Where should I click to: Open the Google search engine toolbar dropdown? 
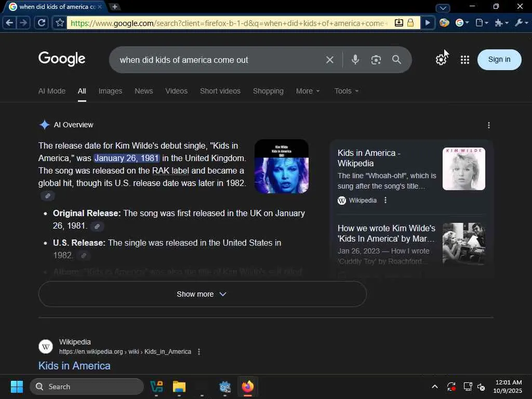coord(462,23)
